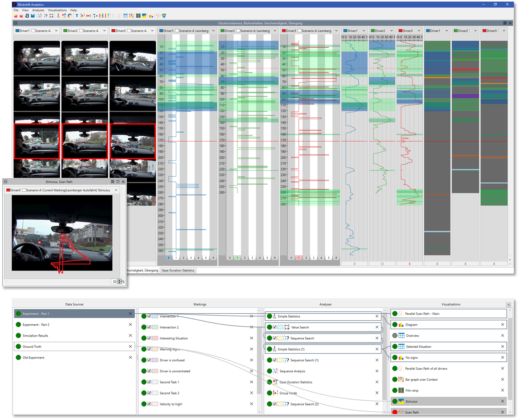Open the Analyses menu
The height and width of the screenshot is (420, 519).
click(x=38, y=10)
